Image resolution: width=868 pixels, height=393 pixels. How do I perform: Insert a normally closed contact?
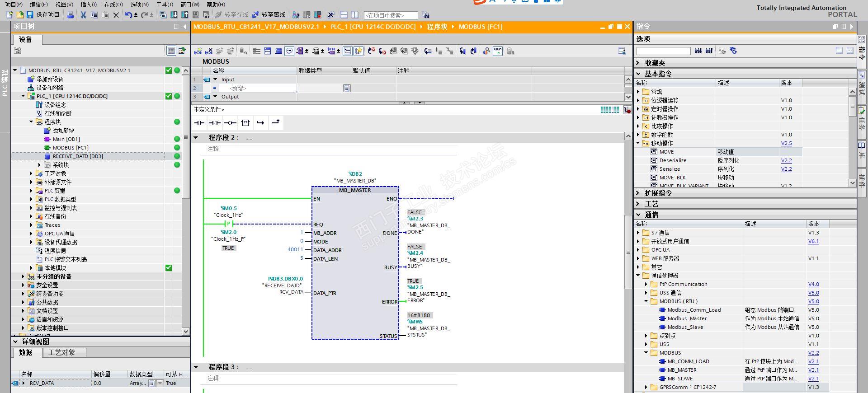point(215,122)
